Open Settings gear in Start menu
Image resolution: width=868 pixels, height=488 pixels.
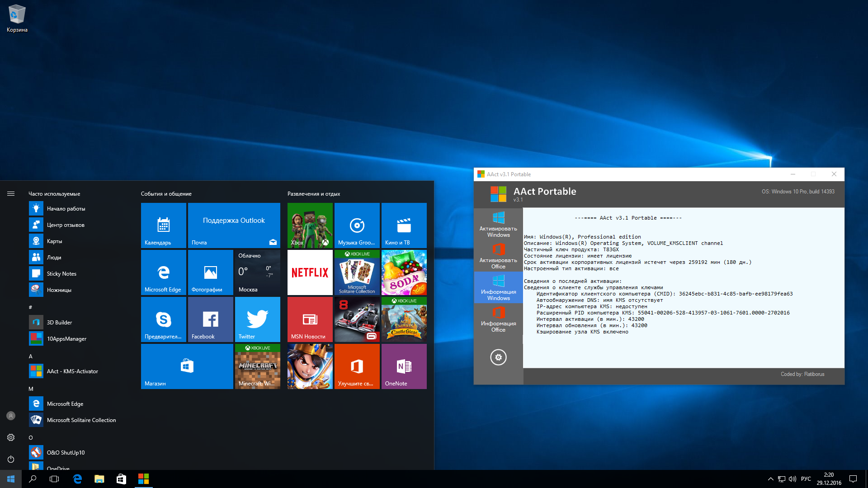click(x=11, y=437)
